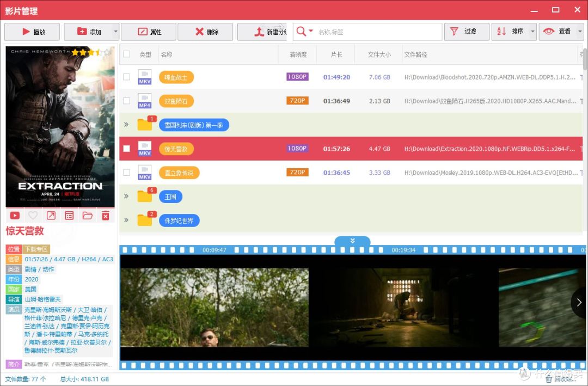This screenshot has width=588, height=386.
Task: Expand the 侏罗纪世界 group
Action: click(x=126, y=220)
